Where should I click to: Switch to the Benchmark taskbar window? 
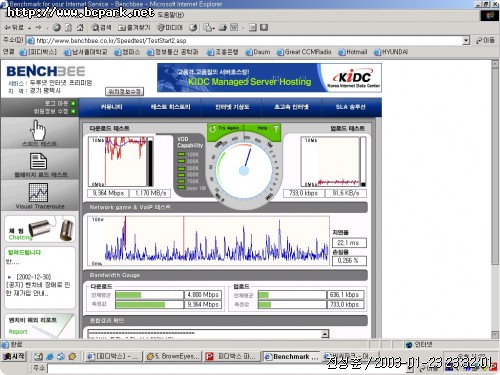292,357
